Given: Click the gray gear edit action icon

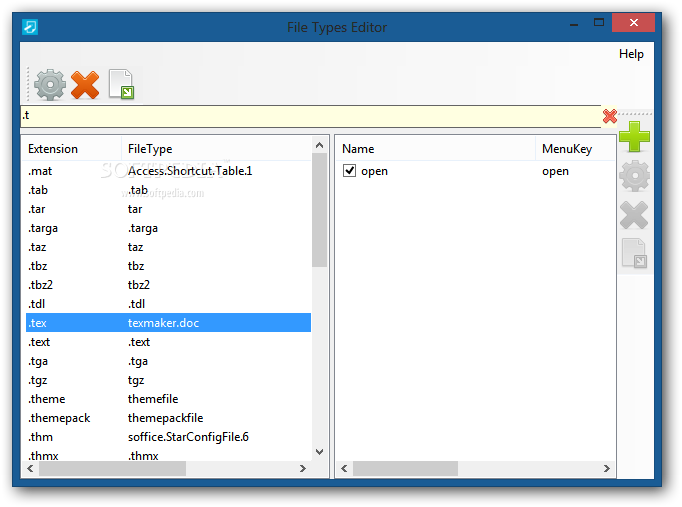Looking at the screenshot, I should tap(635, 176).
